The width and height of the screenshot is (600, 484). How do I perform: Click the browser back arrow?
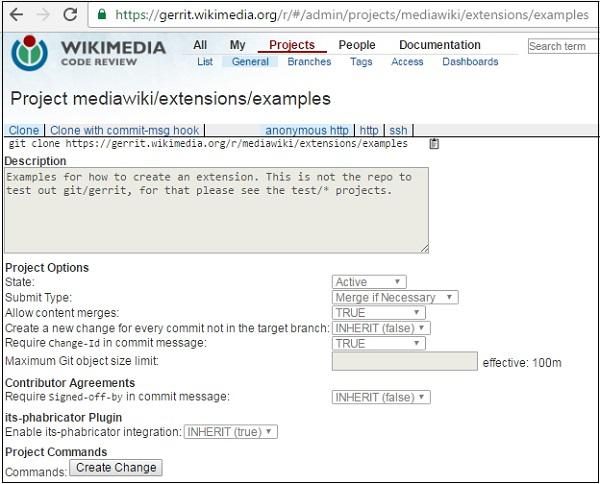coord(16,15)
